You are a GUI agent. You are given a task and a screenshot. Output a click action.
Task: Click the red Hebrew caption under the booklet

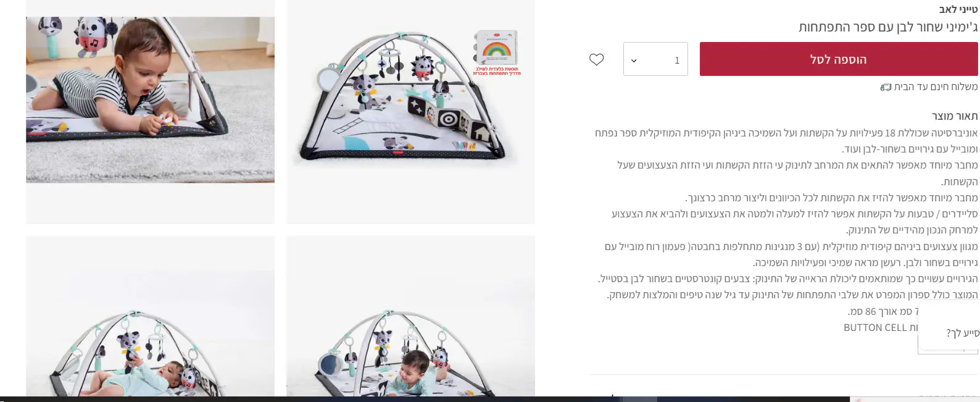(497, 71)
